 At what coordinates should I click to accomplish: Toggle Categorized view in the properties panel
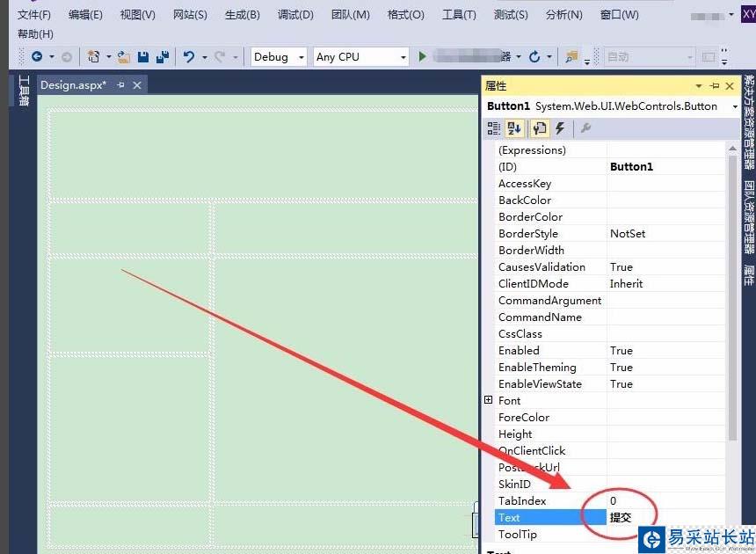pyautogui.click(x=494, y=128)
